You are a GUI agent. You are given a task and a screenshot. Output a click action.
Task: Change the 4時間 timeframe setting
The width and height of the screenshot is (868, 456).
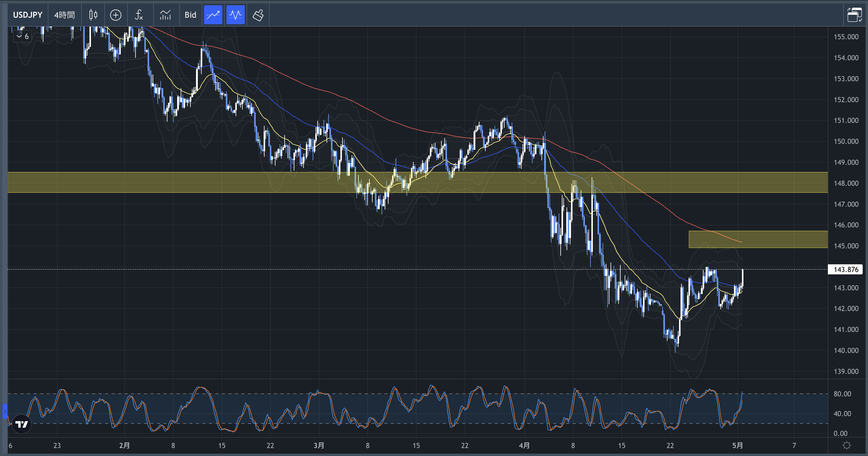[x=64, y=15]
